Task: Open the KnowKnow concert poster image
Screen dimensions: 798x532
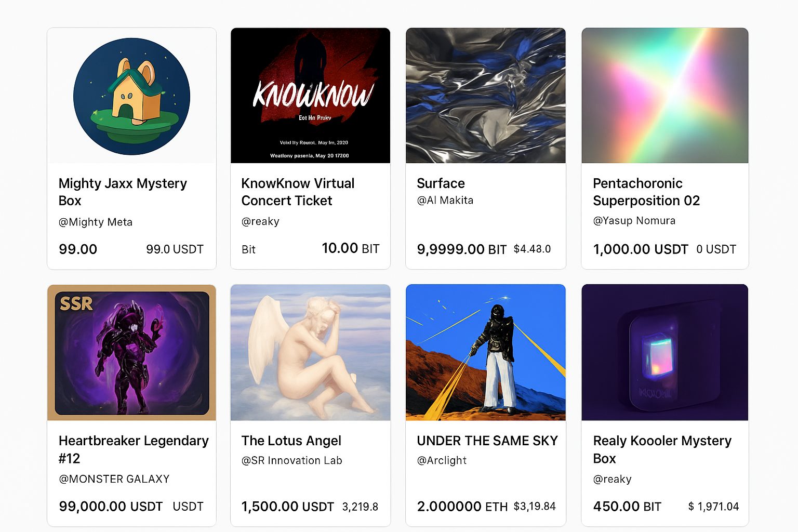Action: [310, 96]
